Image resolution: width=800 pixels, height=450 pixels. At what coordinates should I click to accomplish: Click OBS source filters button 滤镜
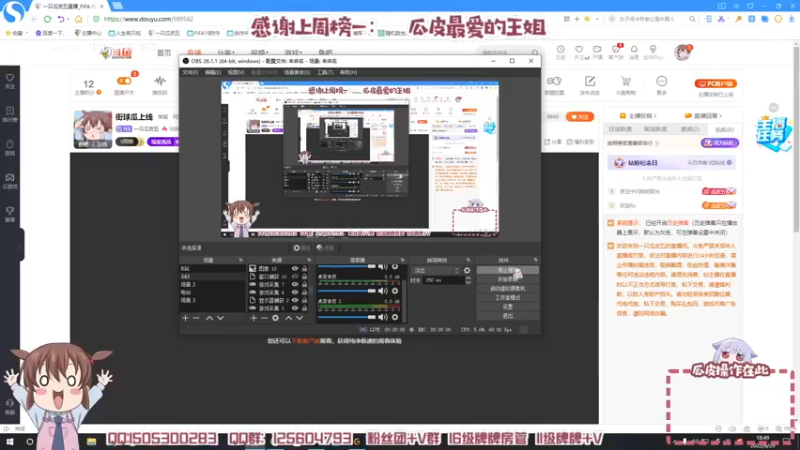pos(325,248)
